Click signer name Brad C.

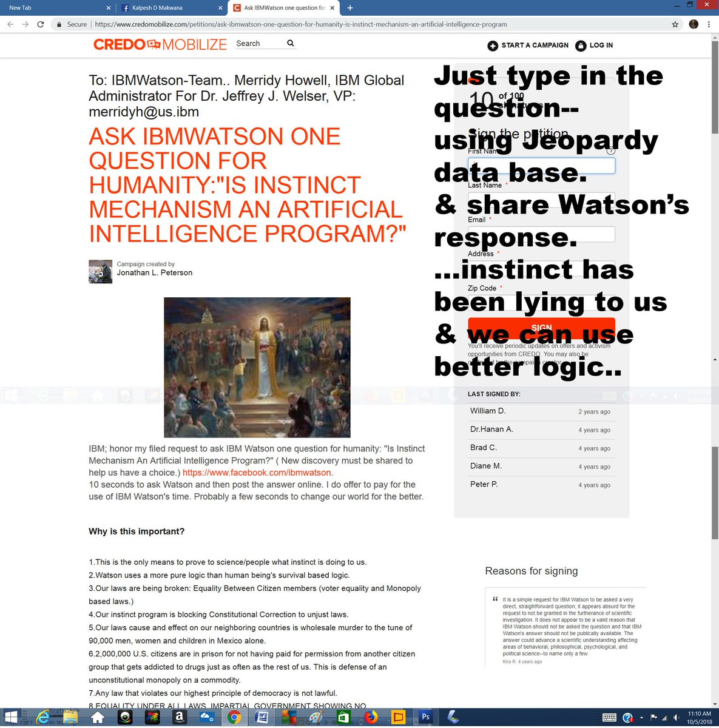tap(484, 447)
